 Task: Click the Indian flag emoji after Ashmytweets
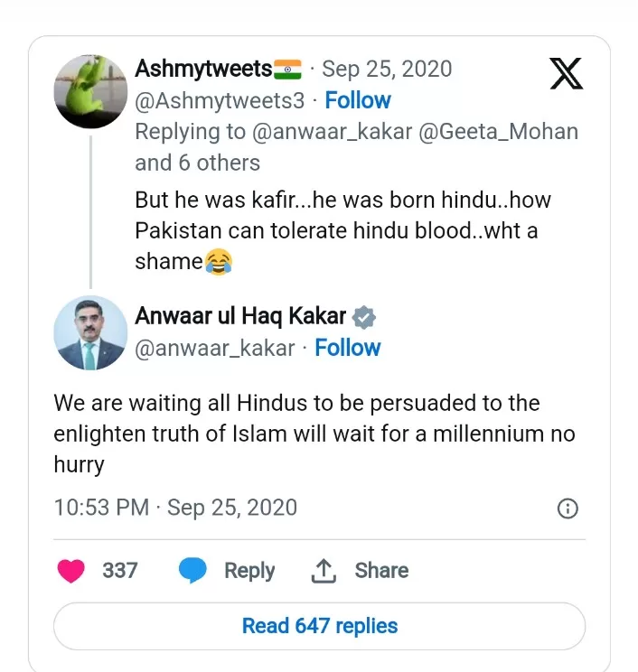coord(287,69)
